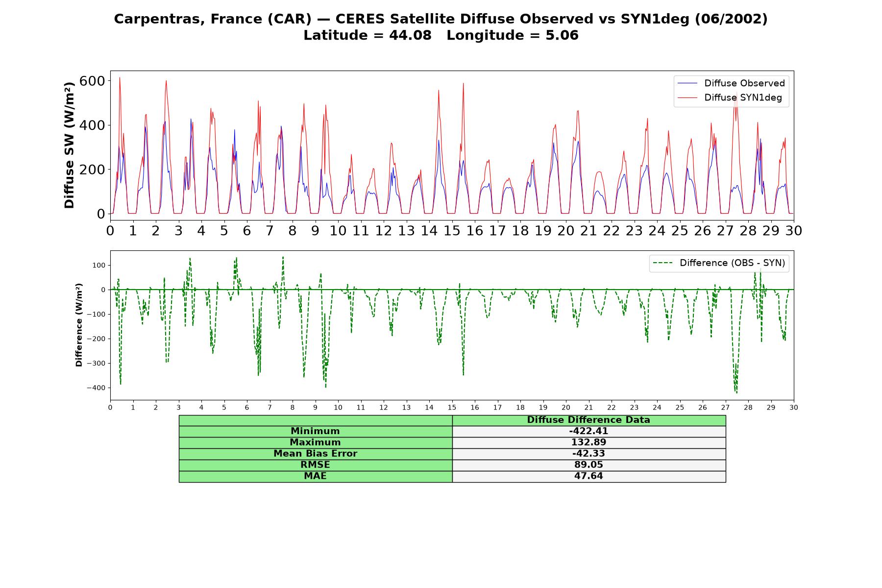This screenshot has height=588, width=882.
Task: Select the -422.41 minimum value cell
Action: tap(588, 431)
